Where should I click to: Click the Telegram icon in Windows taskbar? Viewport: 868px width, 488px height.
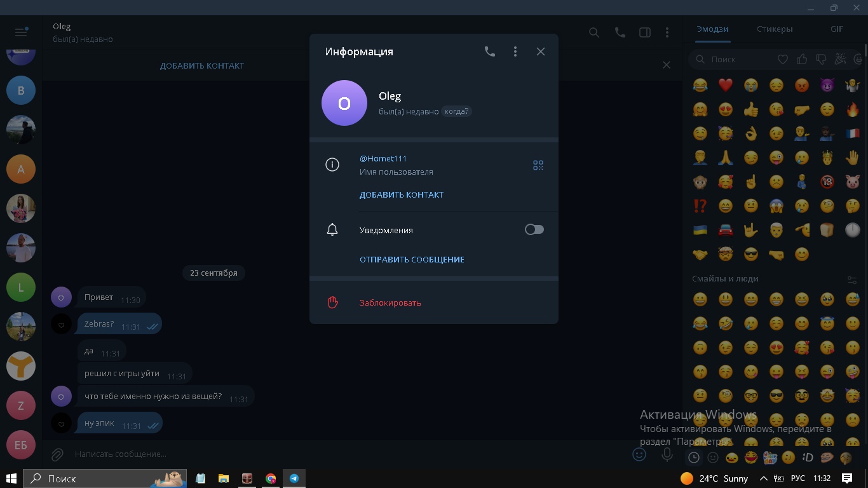pos(294,478)
